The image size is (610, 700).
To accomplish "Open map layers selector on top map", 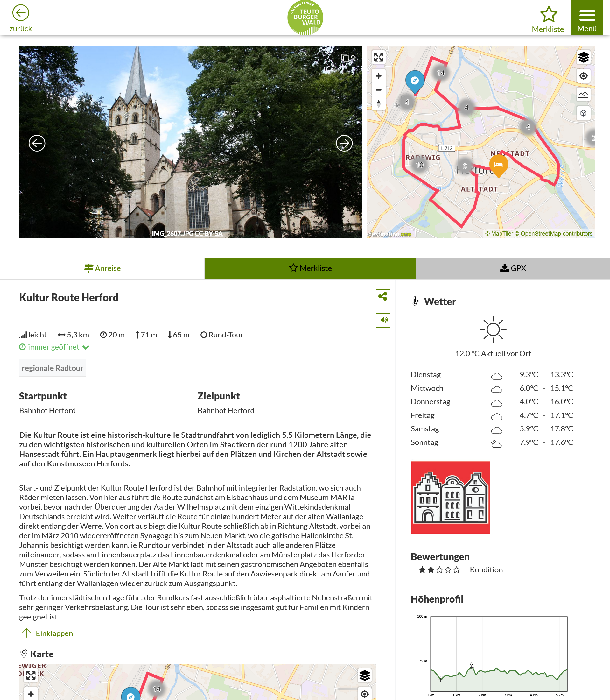I will point(584,57).
